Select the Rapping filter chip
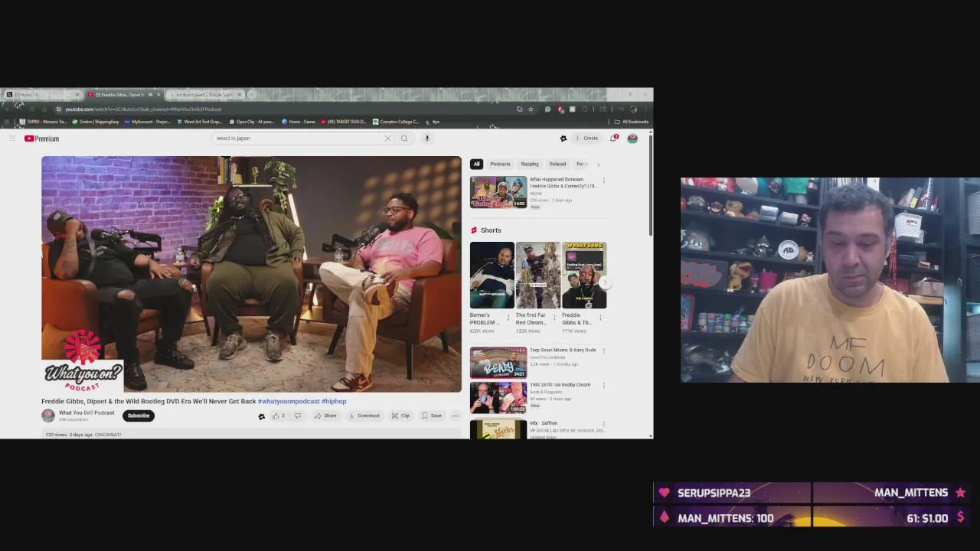980x551 pixels. pos(530,164)
